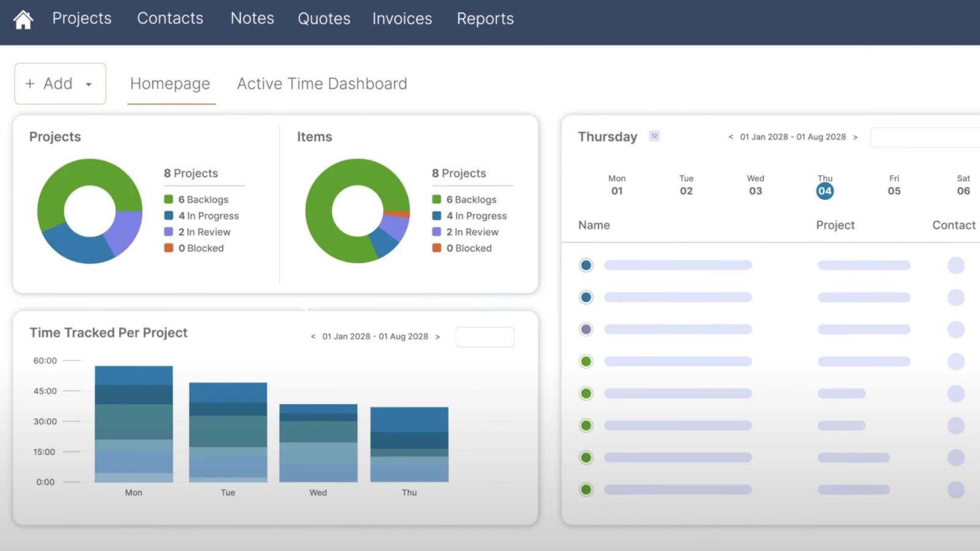Click the Items donut chart
This screenshot has height=551, width=980.
[x=358, y=211]
